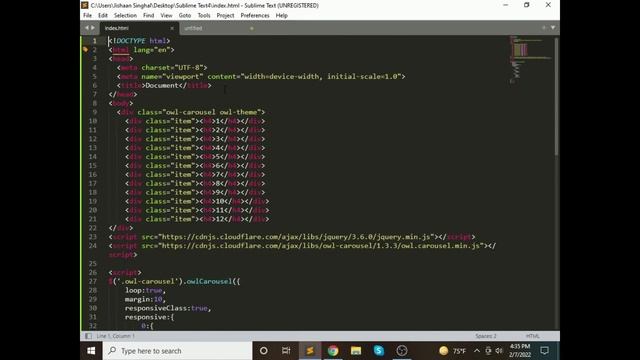
Task: Switch to the untitled tab
Action: pos(193,28)
